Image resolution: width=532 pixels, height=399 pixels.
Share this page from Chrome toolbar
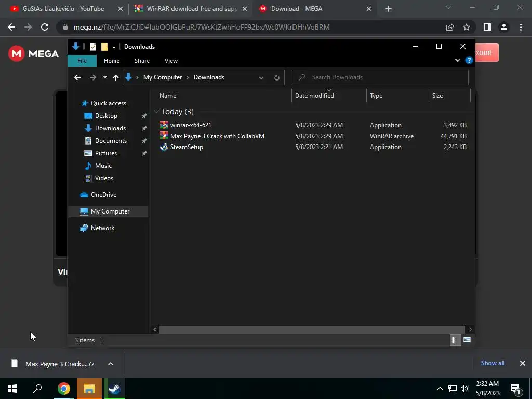click(450, 27)
